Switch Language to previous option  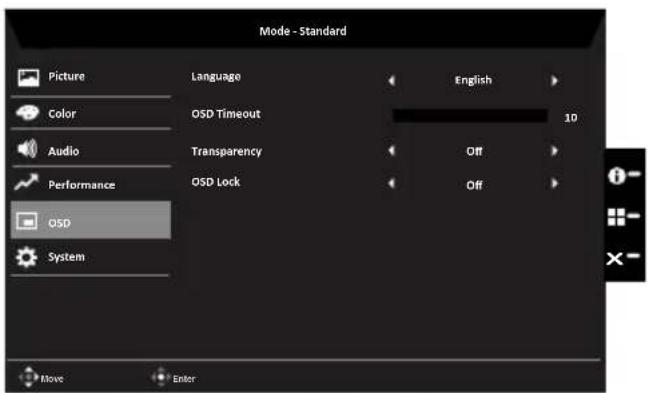(391, 80)
